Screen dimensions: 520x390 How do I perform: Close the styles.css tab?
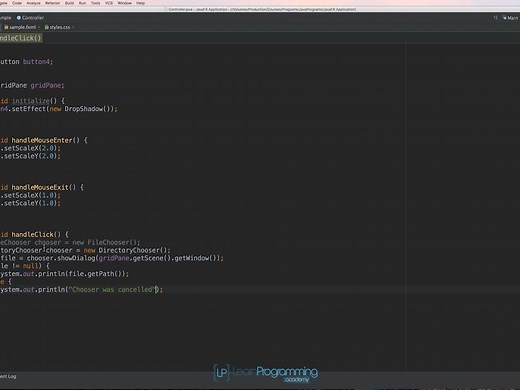click(x=73, y=27)
